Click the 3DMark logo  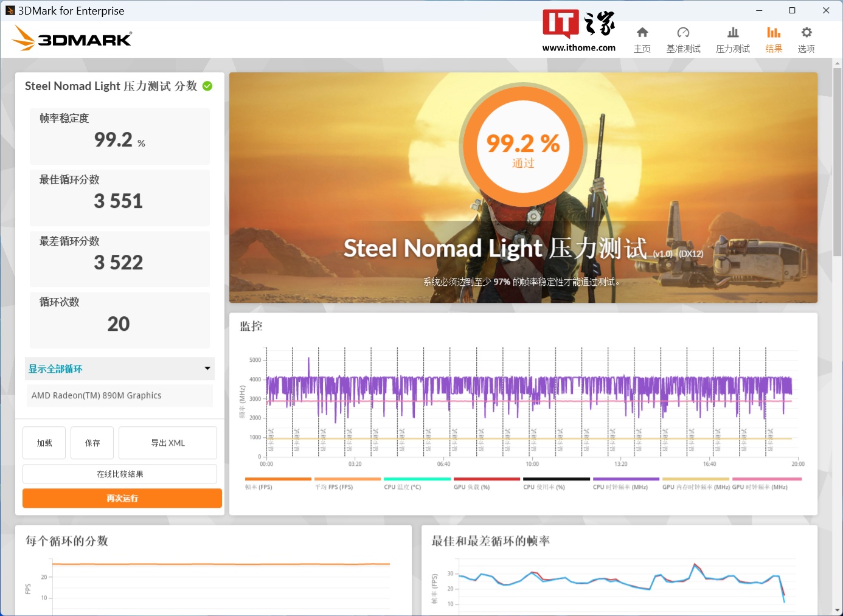coord(72,38)
